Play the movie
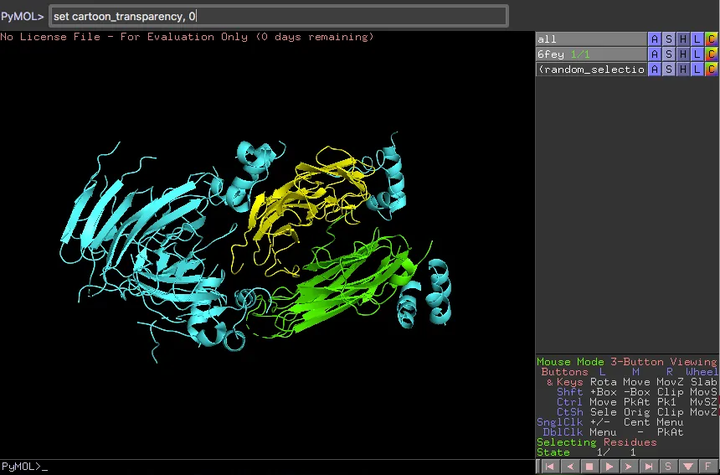 pos(609,467)
